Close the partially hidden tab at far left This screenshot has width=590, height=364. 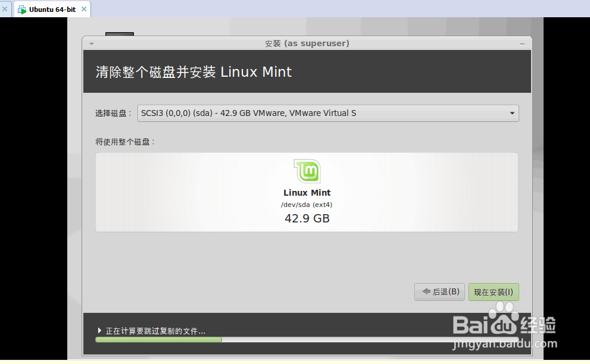pos(5,9)
